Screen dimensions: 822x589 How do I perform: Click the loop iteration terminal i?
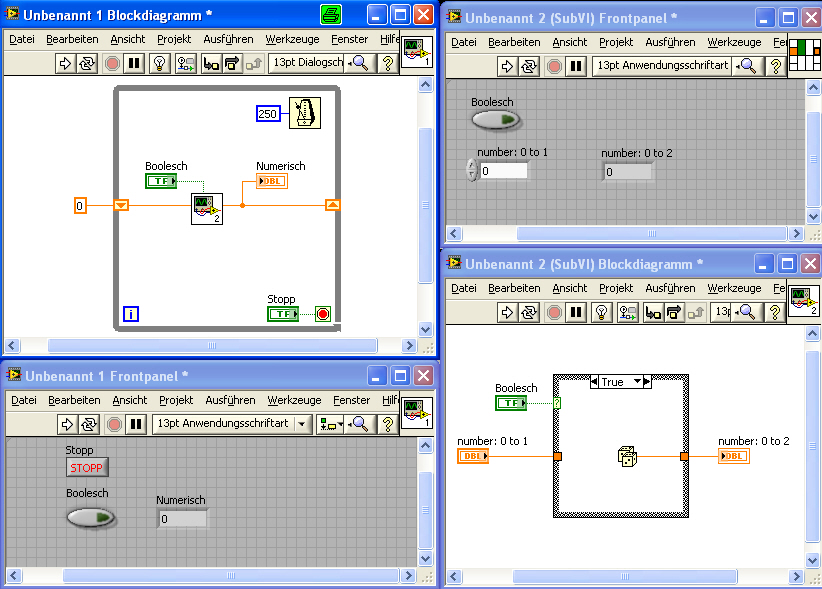click(131, 314)
